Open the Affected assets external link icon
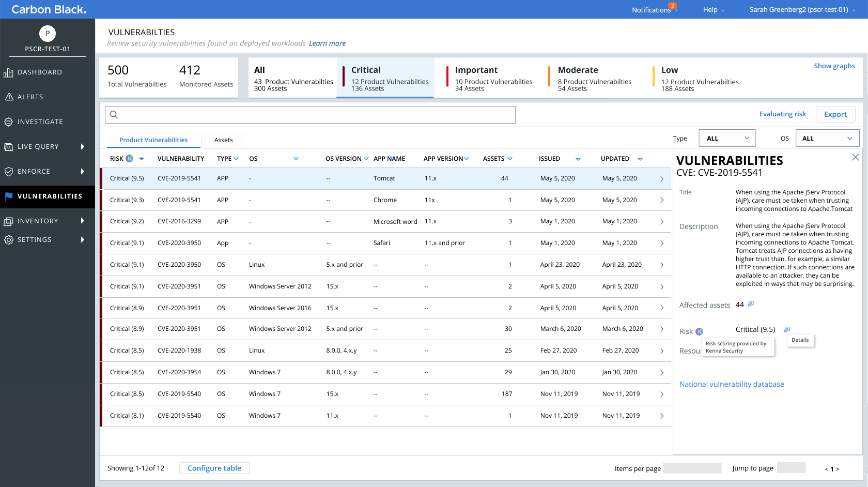868x487 pixels. click(x=751, y=304)
